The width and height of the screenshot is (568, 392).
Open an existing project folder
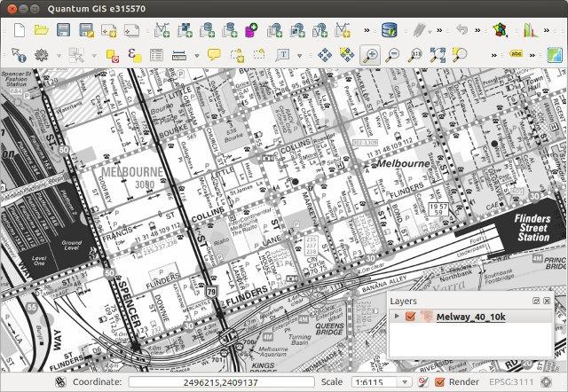pos(42,30)
